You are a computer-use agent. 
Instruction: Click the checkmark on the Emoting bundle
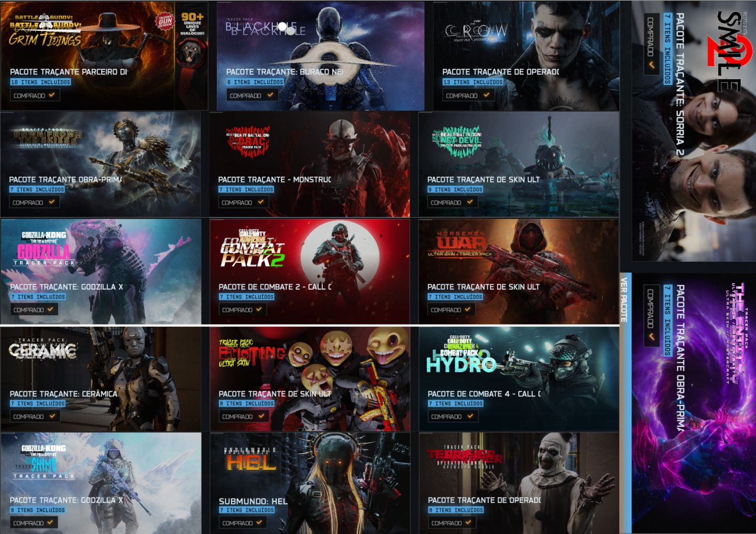(261, 416)
